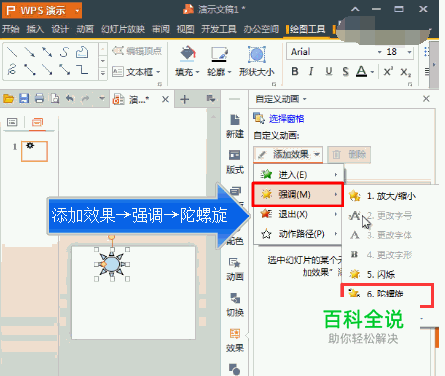Open the Entrance 进入(E) submenu
445x376 pixels.
[x=299, y=175]
